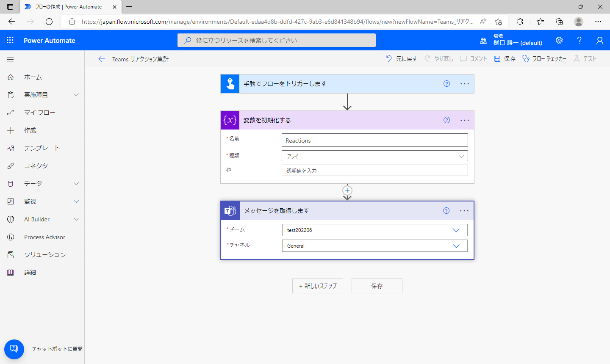
Task: Open the settings gear in header
Action: [x=559, y=40]
